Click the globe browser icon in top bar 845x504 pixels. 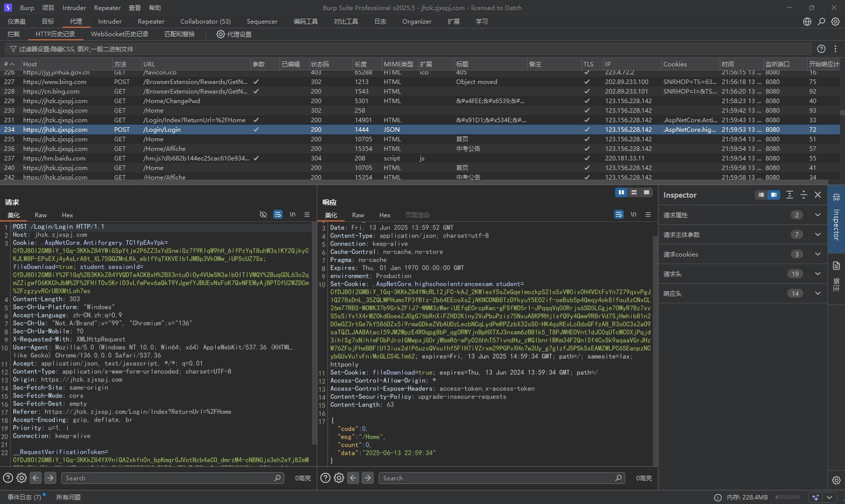(x=807, y=22)
